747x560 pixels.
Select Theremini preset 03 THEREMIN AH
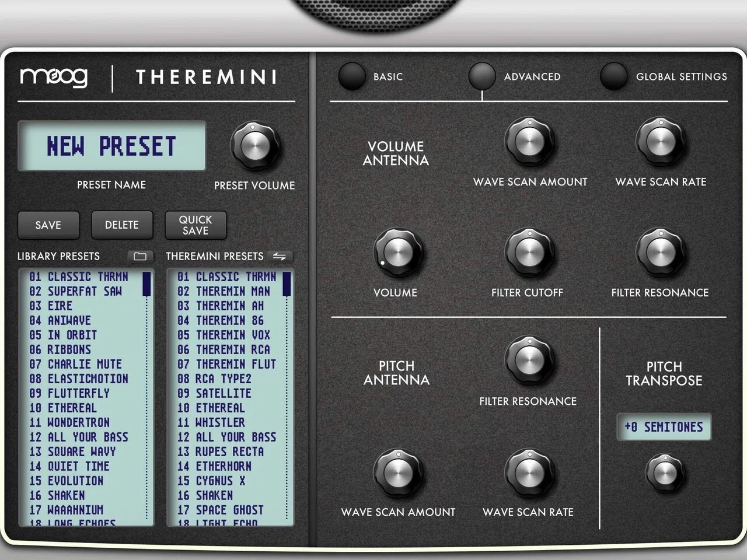pyautogui.click(x=221, y=306)
